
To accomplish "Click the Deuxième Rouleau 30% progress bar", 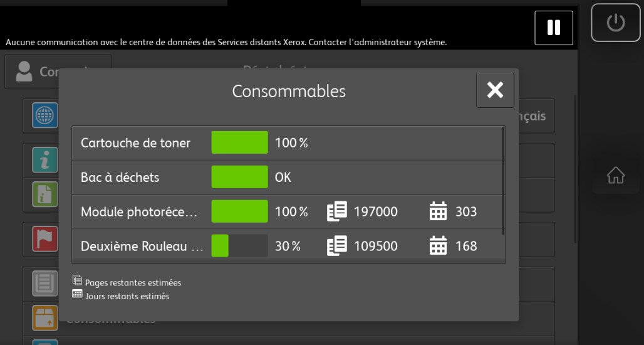I will 239,246.
